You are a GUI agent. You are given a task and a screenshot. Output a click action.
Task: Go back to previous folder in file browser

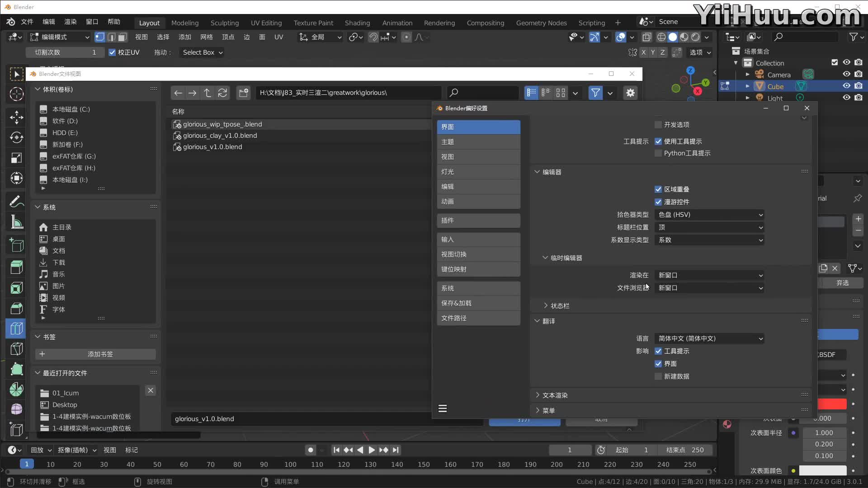coord(178,93)
